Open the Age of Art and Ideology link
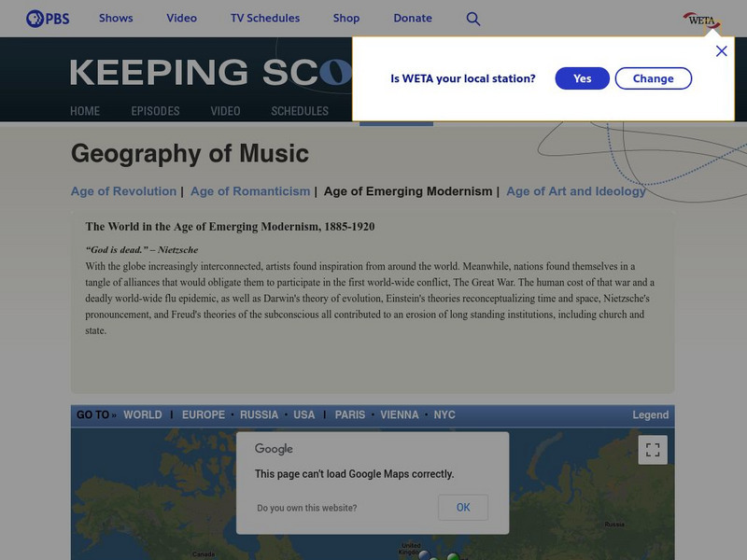Image resolution: width=747 pixels, height=560 pixels. [x=576, y=191]
